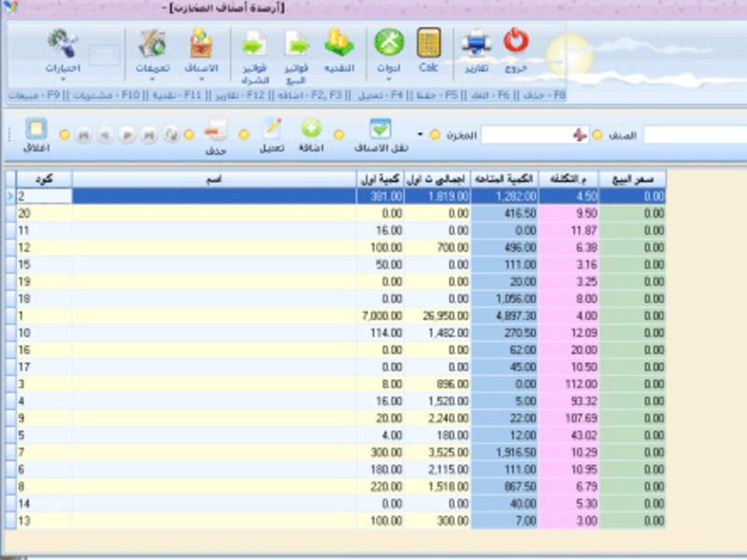Image resolution: width=747 pixels, height=560 pixels.
Task: Select row selector for code 13
Action: (10, 521)
